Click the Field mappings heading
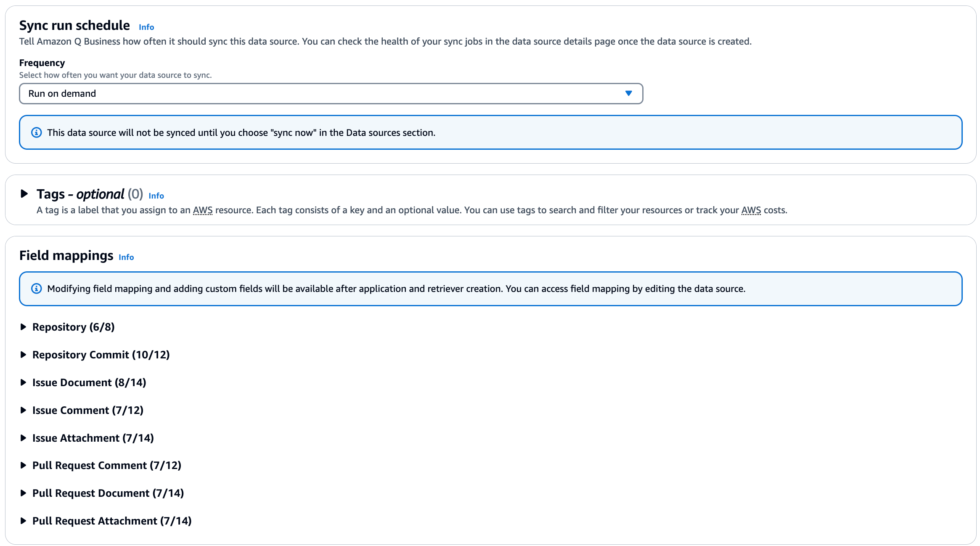 click(x=66, y=255)
